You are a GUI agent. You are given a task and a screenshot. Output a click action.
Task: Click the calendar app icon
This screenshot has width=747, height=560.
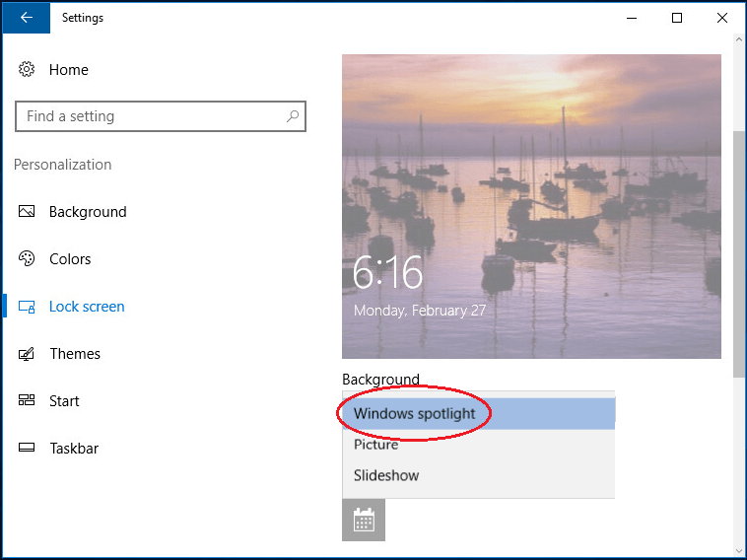(x=364, y=520)
